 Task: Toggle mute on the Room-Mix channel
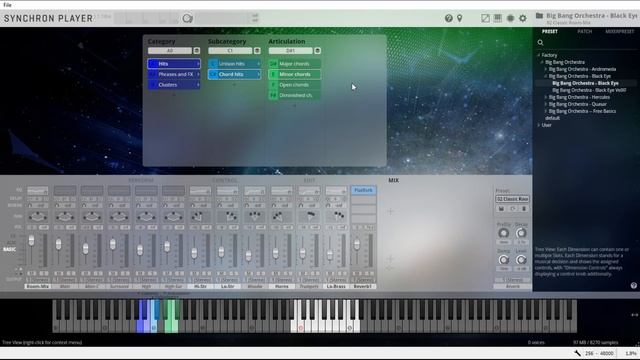(x=32, y=273)
